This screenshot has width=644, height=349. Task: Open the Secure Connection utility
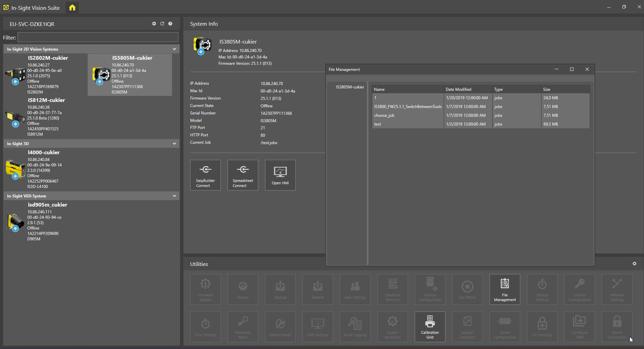(x=617, y=327)
